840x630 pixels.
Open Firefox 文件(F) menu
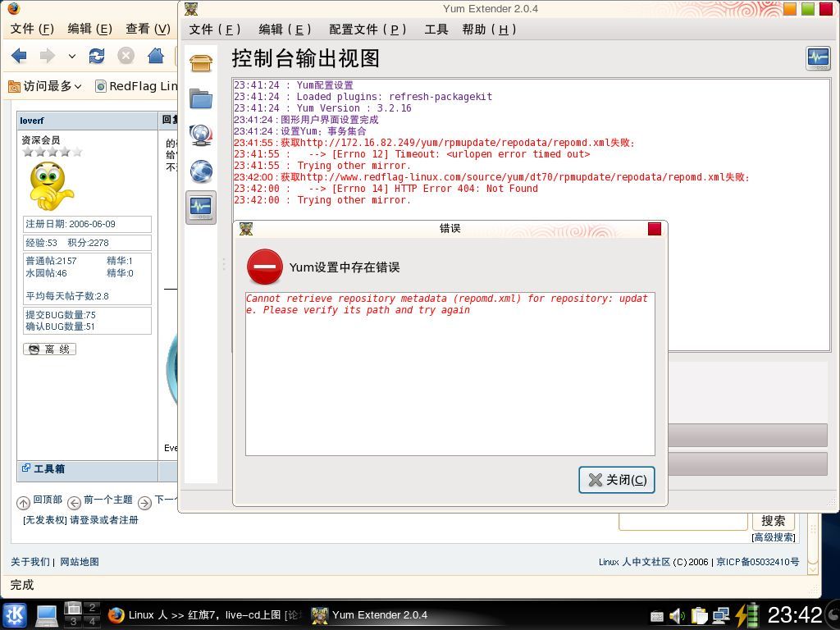pos(32,29)
